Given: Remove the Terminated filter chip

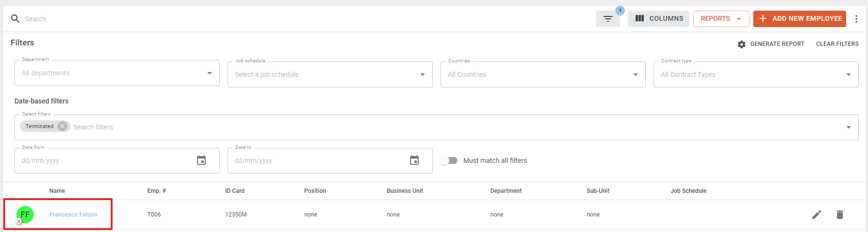Looking at the screenshot, I should (x=62, y=126).
